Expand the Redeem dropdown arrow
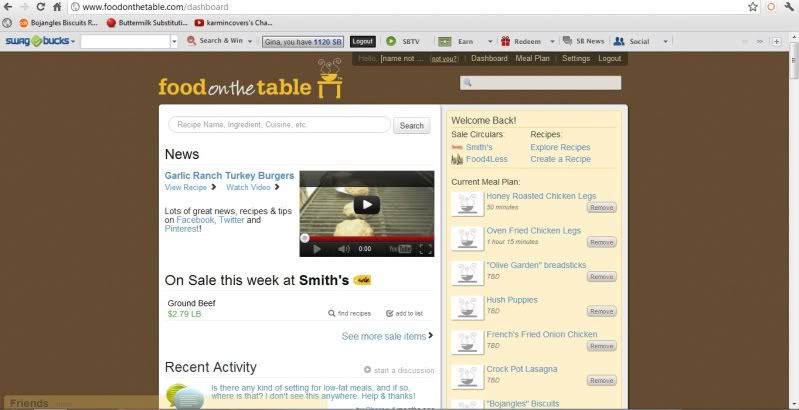 552,41
